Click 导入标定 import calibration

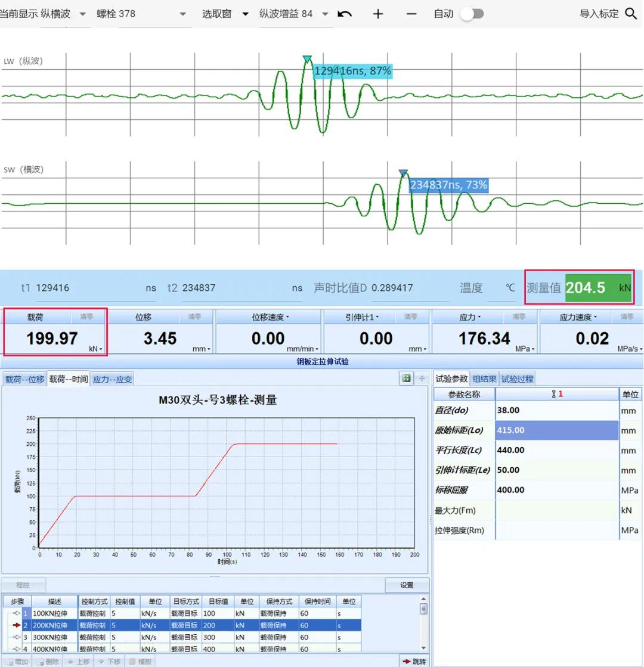tap(599, 14)
